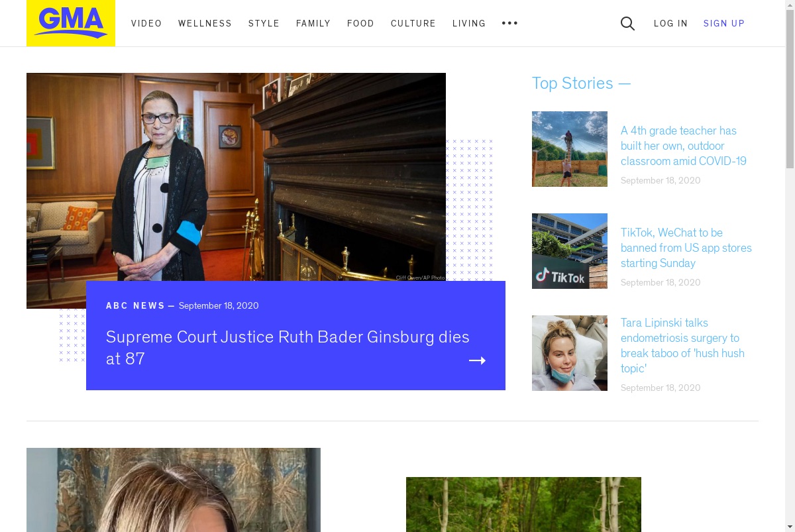Open the TikTok, WeChat ban story

click(686, 248)
